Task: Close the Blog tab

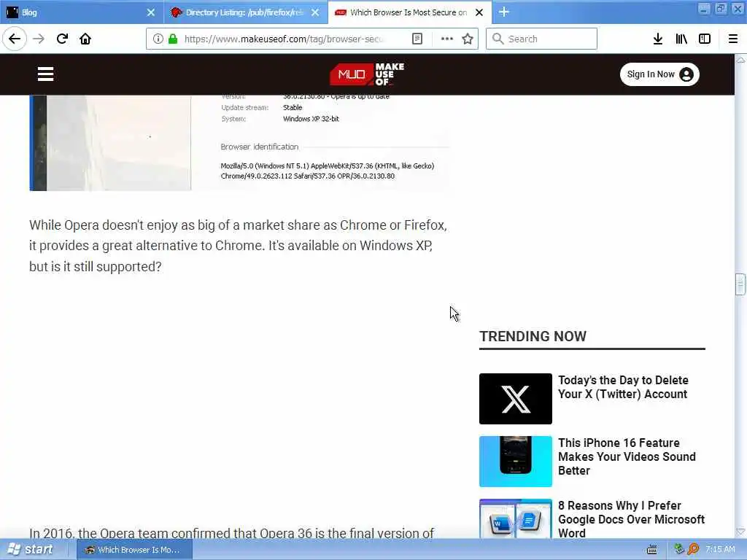Action: coord(151,12)
